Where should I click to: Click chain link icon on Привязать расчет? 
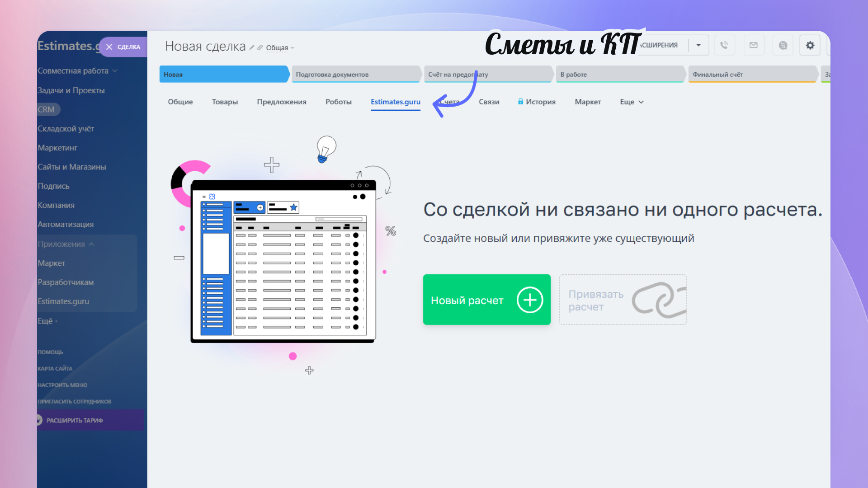[x=659, y=300]
